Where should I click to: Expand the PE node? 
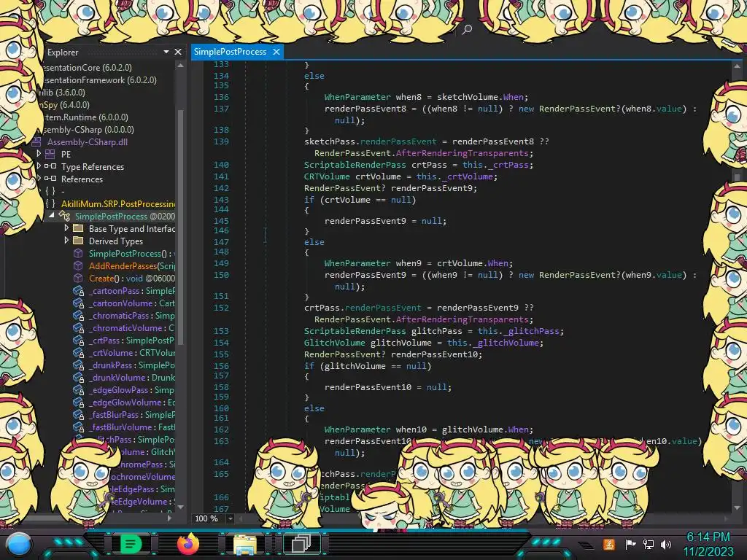tap(39, 154)
